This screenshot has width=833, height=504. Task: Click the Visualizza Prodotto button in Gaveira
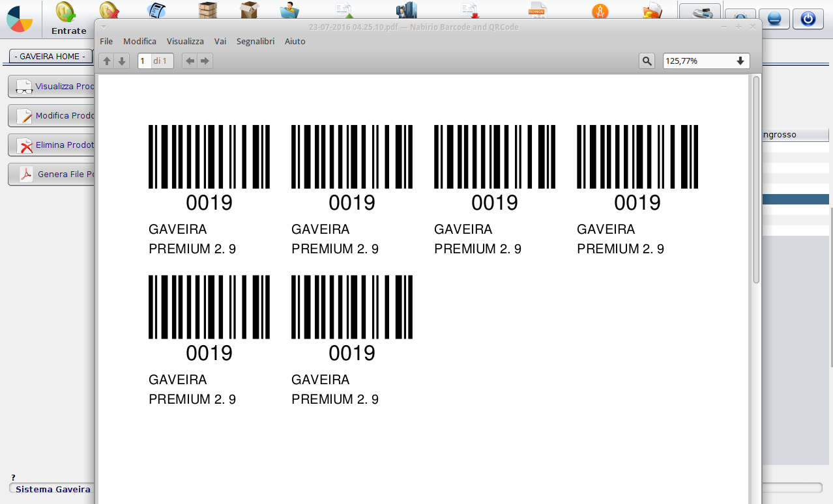click(x=52, y=86)
